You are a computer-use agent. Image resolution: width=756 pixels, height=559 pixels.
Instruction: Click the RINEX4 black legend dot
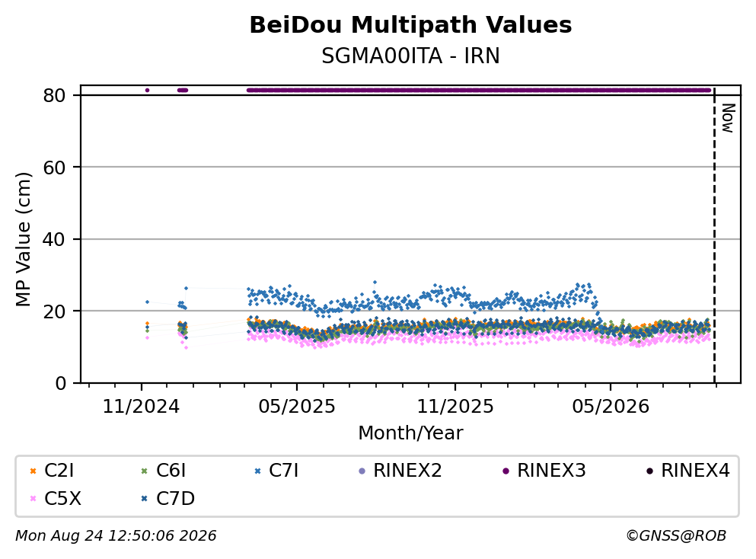pyautogui.click(x=649, y=471)
